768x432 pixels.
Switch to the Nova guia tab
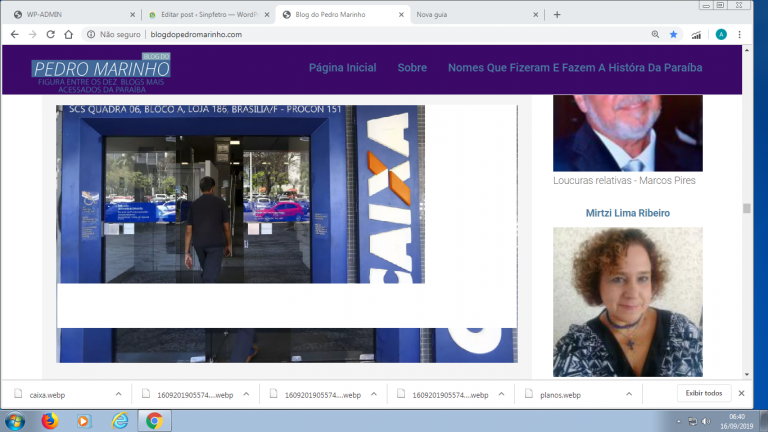(475, 15)
